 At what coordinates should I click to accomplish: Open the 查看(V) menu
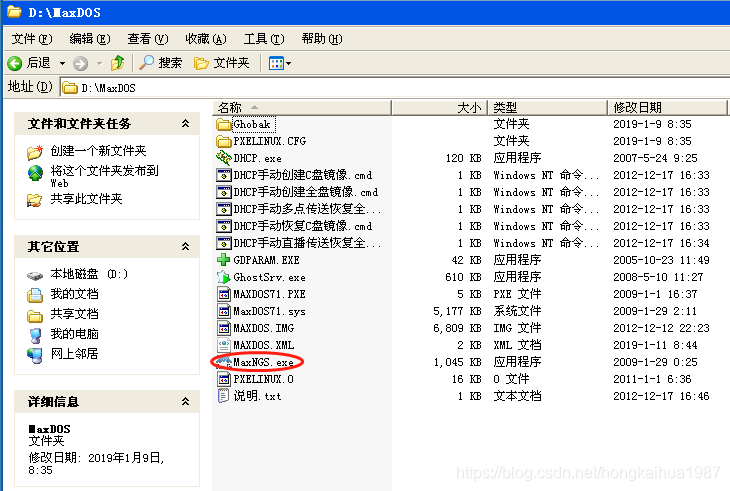click(148, 39)
